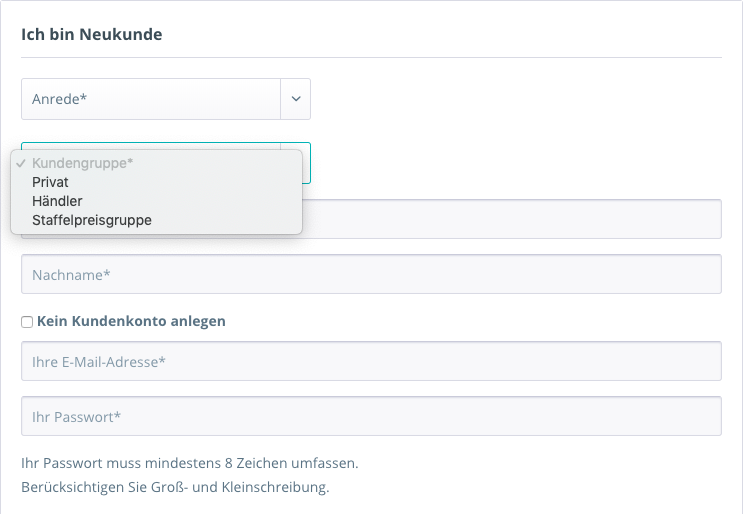Click the Kein Kundenkonto anlegen label text
The height and width of the screenshot is (514, 745).
131,322
